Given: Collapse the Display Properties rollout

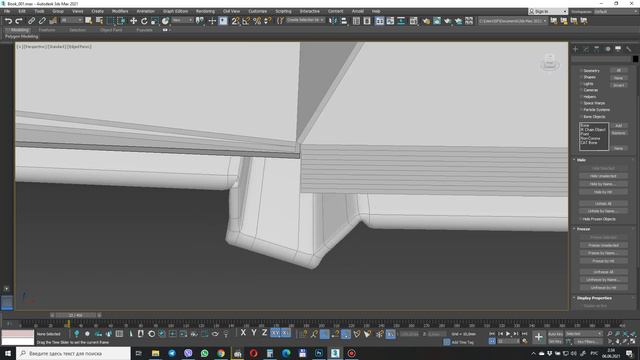Looking at the screenshot, I should (x=594, y=298).
